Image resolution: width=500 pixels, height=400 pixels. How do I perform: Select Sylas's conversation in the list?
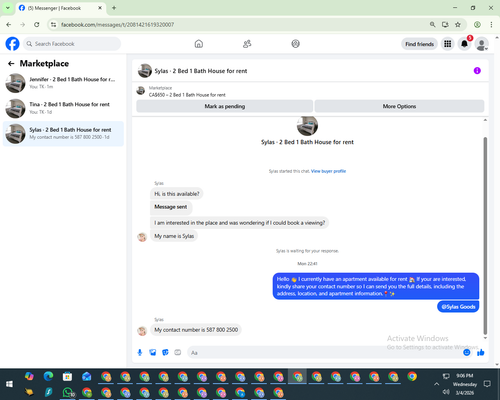coord(63,134)
